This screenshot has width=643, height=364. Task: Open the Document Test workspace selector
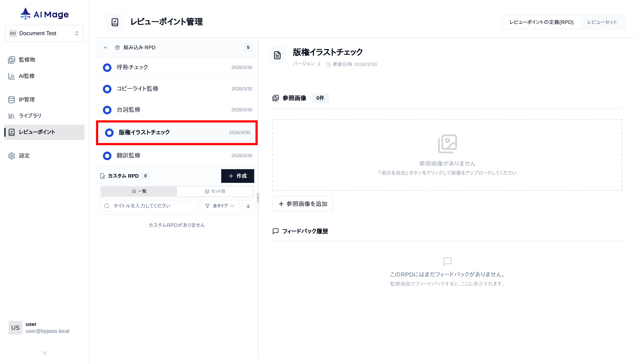[44, 33]
